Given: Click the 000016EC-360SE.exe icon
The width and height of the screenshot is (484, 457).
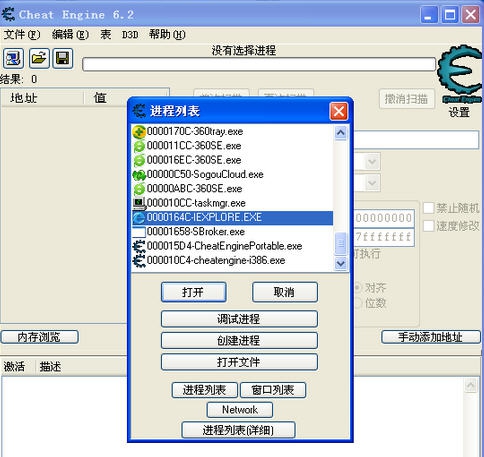Looking at the screenshot, I should pyautogui.click(x=139, y=160).
